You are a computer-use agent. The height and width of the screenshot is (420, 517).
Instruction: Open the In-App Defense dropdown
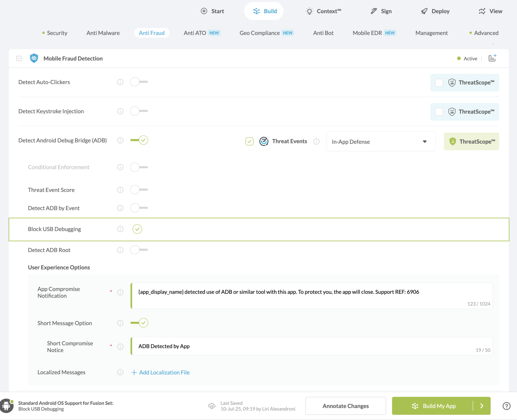tap(381, 142)
